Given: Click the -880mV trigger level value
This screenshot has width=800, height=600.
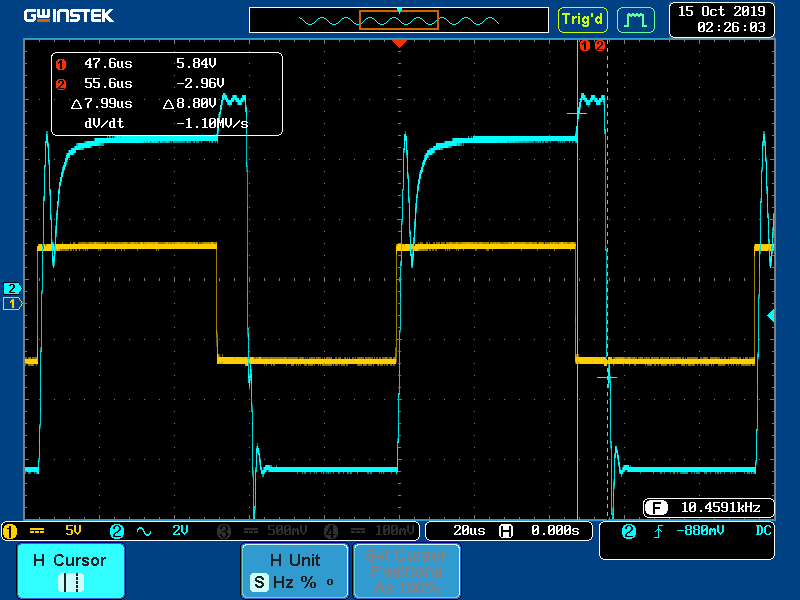Looking at the screenshot, I should 700,531.
